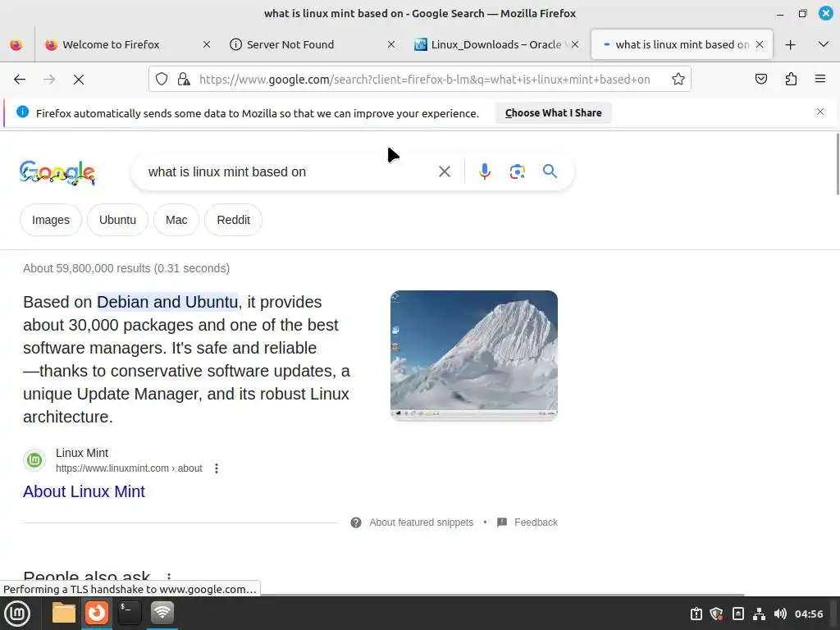
Task: Bookmark this page with star icon
Action: pyautogui.click(x=678, y=80)
